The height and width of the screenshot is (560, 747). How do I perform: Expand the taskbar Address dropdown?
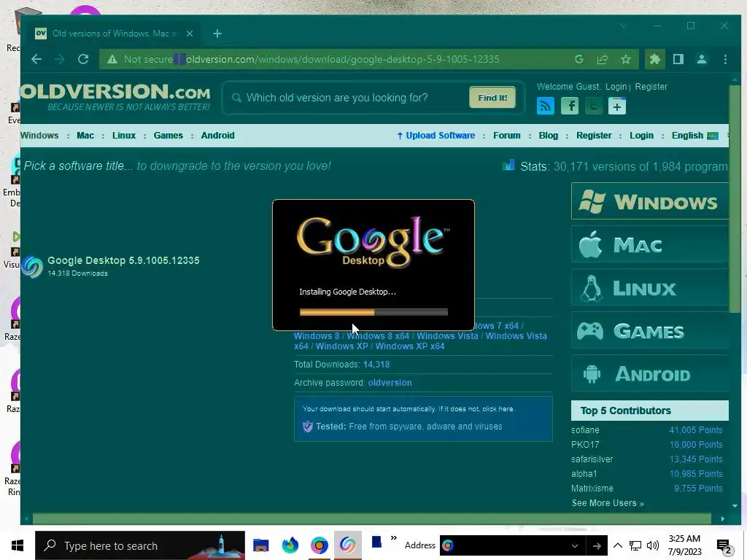(575, 545)
